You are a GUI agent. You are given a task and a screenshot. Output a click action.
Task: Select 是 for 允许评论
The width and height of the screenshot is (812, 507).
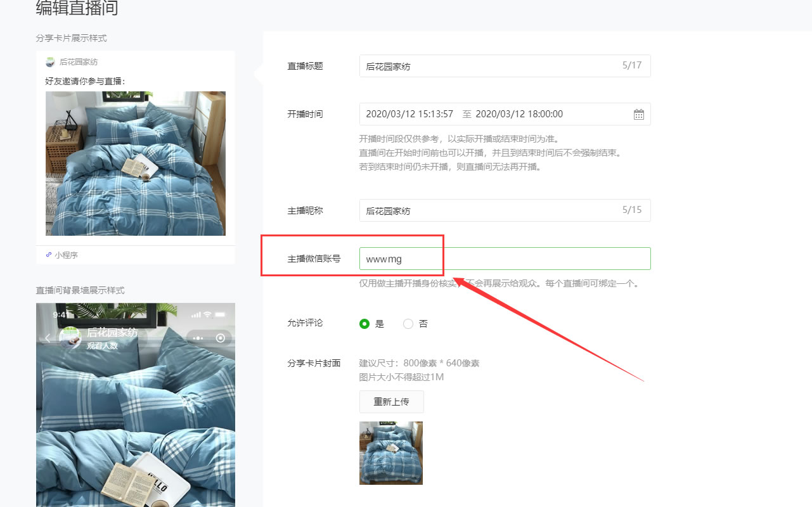[x=364, y=324]
